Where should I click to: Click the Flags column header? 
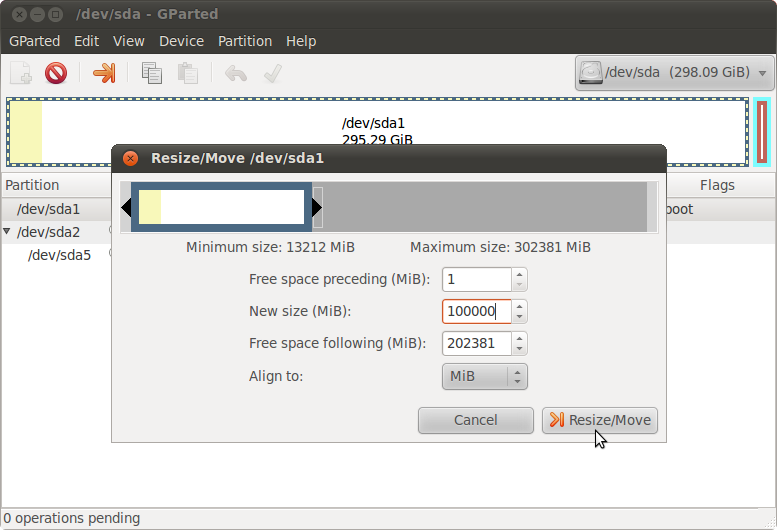717,185
